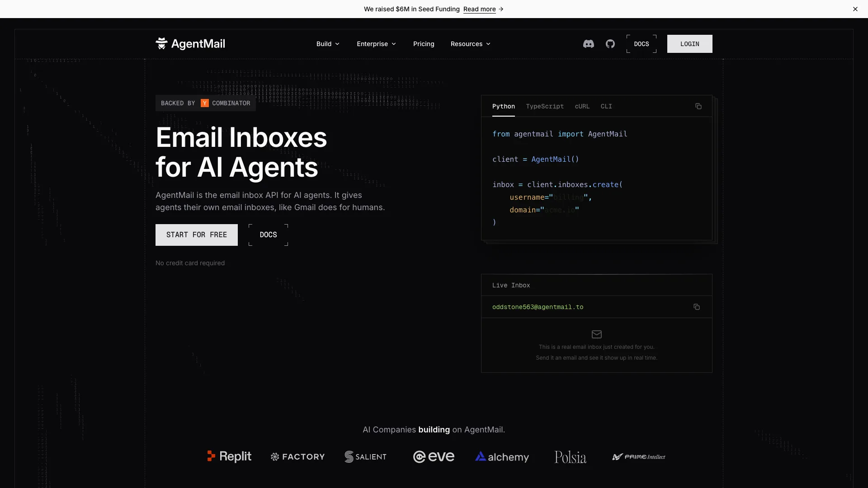Screen dimensions: 868x488
Task: Click the Factory logo
Action: pos(297,457)
